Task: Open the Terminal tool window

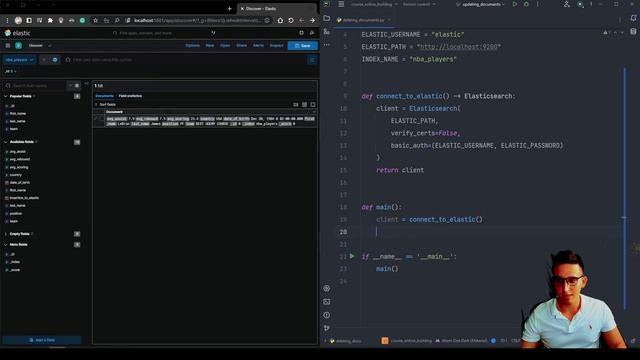Action: [327, 302]
